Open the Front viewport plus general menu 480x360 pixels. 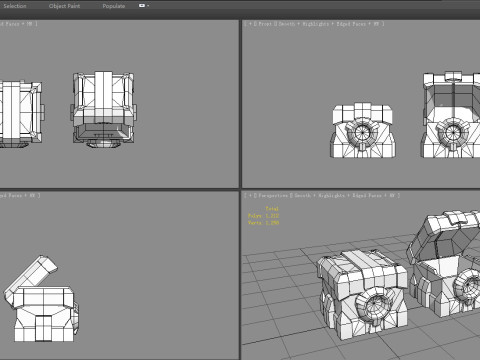click(250, 24)
